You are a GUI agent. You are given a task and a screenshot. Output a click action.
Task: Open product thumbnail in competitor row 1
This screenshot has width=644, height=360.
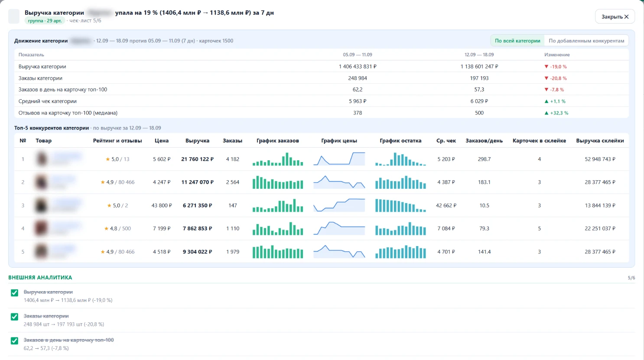point(42,159)
